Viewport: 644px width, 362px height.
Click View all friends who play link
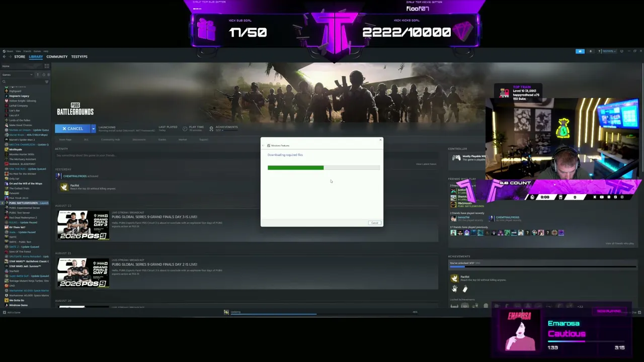620,243
